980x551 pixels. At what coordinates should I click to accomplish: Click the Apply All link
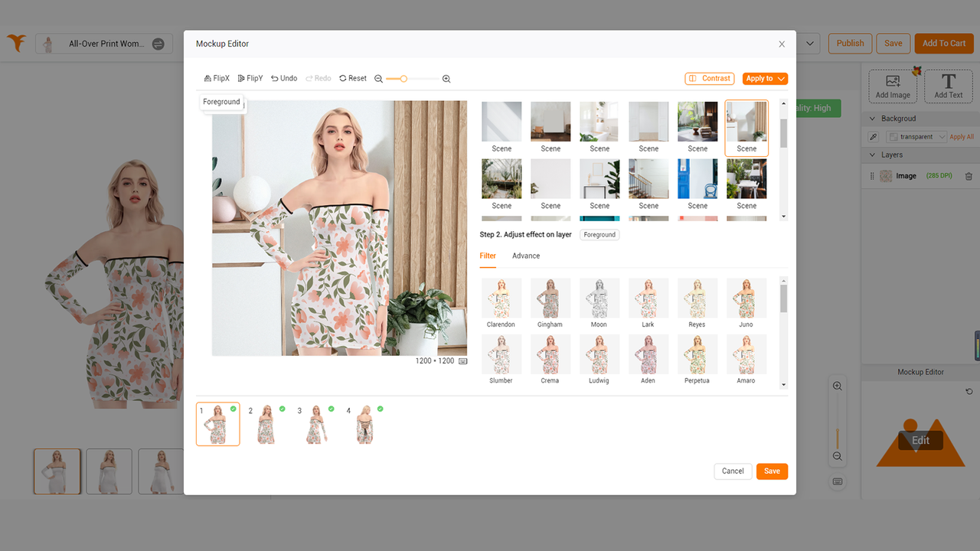961,136
